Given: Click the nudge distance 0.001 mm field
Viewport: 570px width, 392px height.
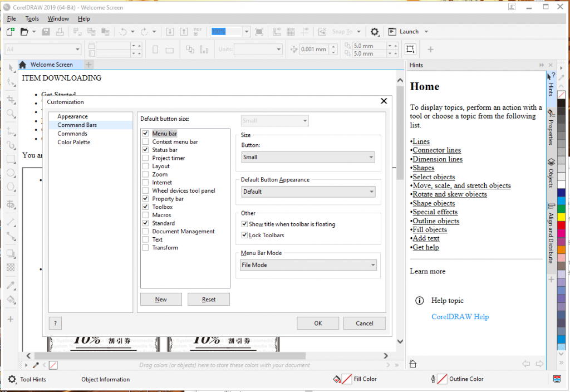Looking at the screenshot, I should [315, 49].
